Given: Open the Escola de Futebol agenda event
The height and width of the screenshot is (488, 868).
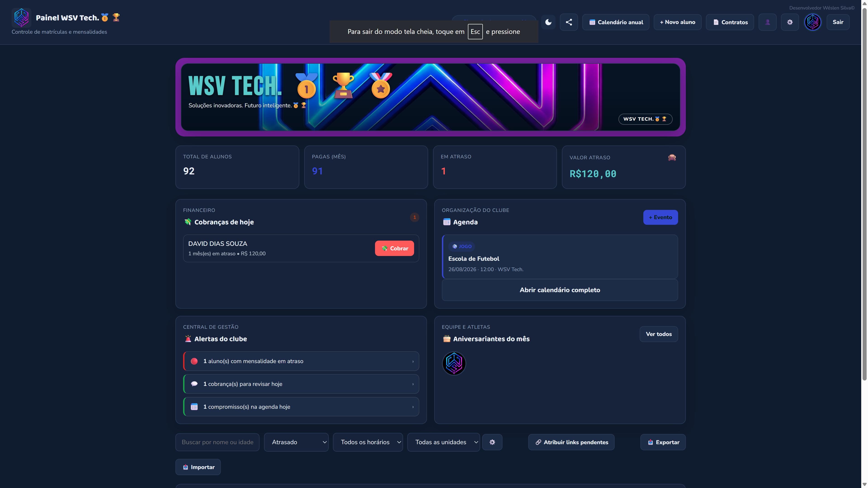Looking at the screenshot, I should 560,257.
